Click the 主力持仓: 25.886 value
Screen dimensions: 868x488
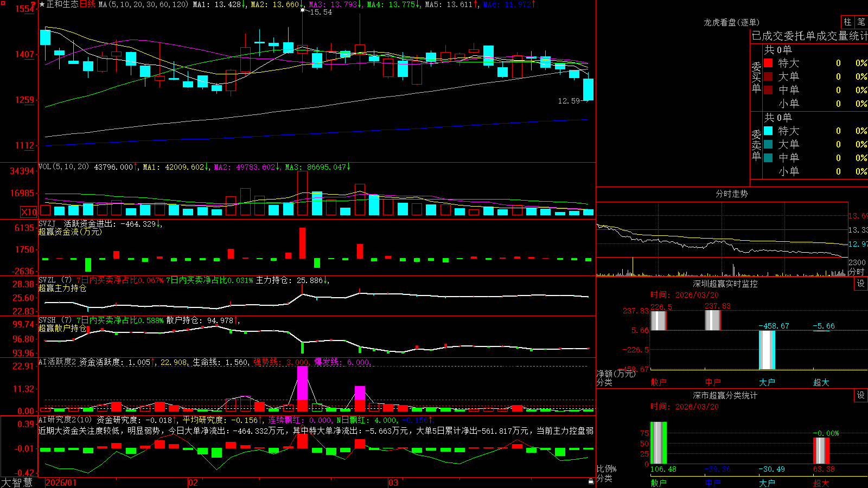click(292, 280)
